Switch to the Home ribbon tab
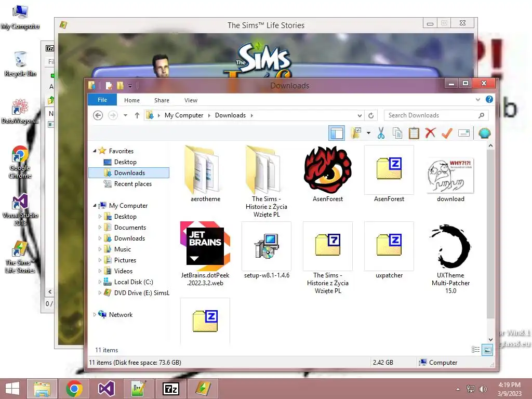This screenshot has height=399, width=532. (132, 100)
